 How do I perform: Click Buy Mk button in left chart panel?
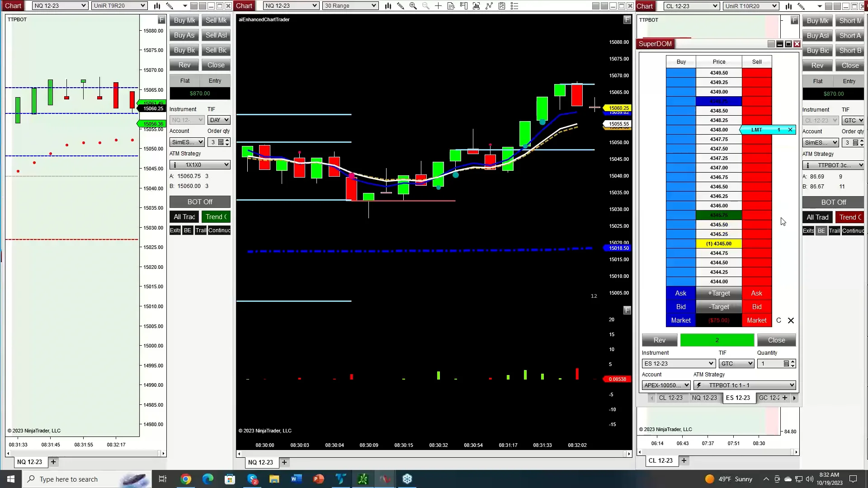184,20
